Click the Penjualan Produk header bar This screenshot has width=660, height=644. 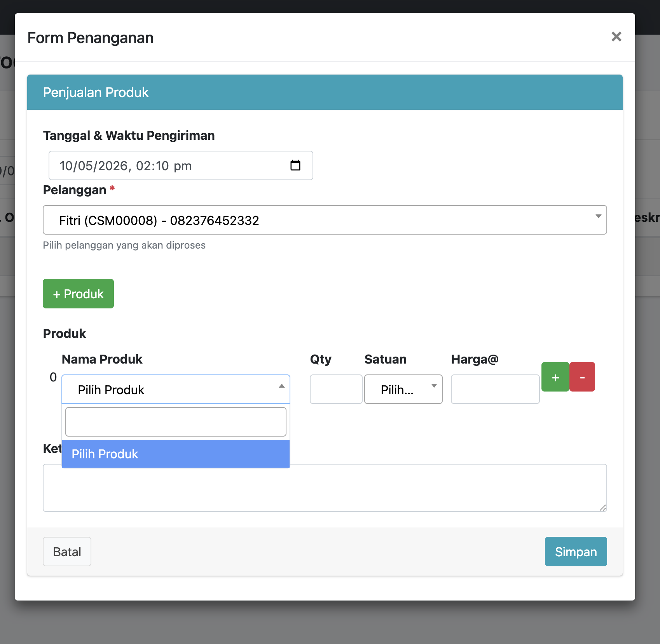[325, 92]
